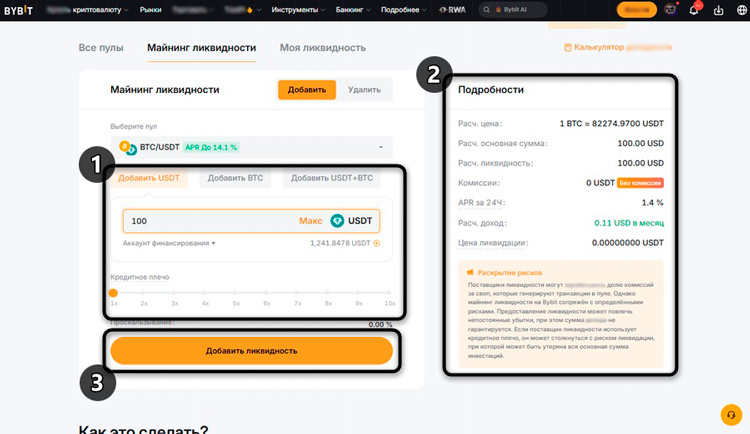Click the Раскрытие рисков heading

[509, 273]
